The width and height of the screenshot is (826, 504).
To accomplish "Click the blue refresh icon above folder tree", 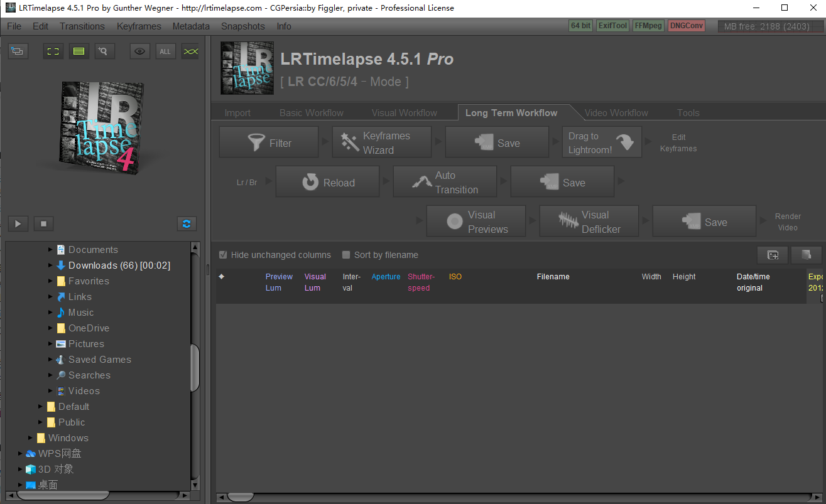I will [187, 223].
